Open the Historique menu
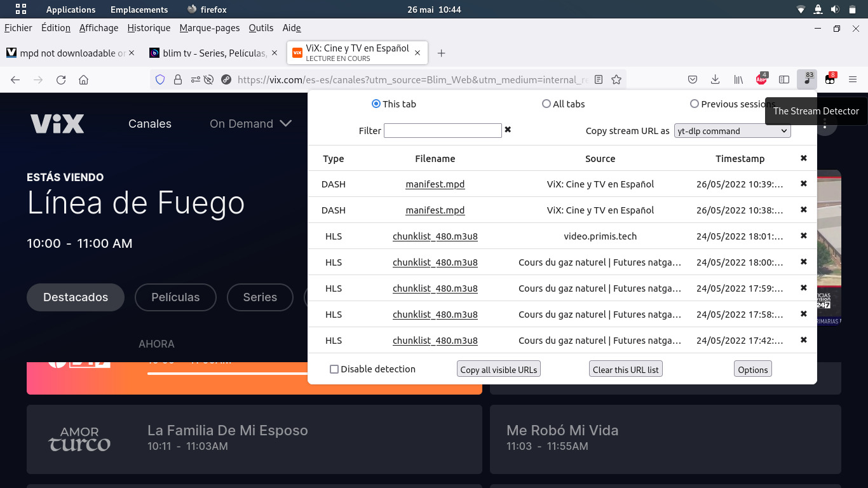 pyautogui.click(x=149, y=28)
